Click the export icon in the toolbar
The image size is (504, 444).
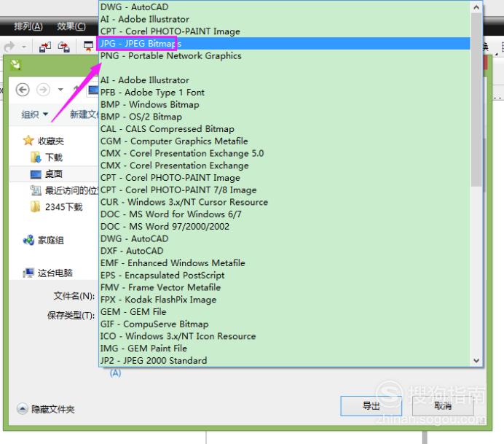(64, 47)
